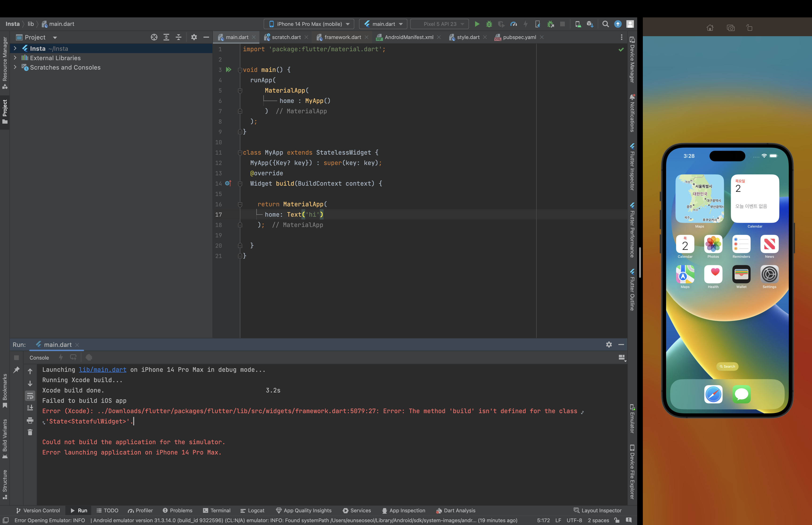Expand Scratches and Consoles node
The height and width of the screenshot is (525, 812).
pyautogui.click(x=15, y=67)
